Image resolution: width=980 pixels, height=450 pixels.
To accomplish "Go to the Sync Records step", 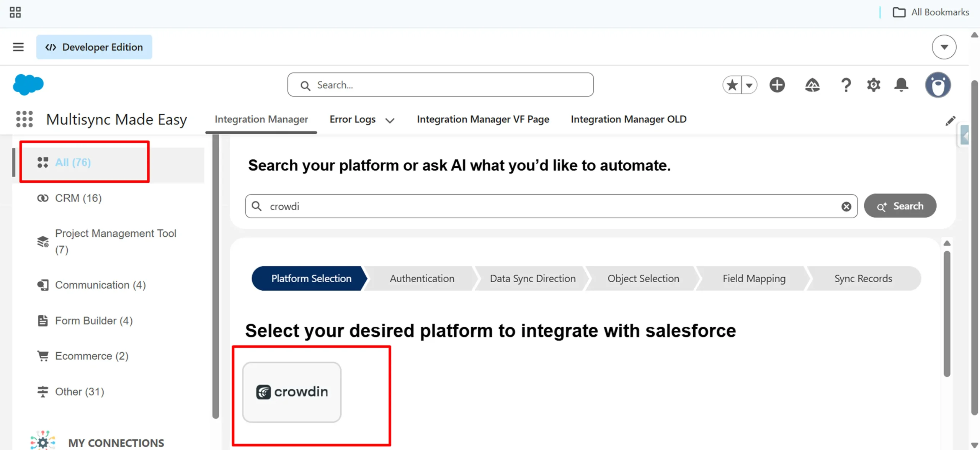I will pos(863,278).
